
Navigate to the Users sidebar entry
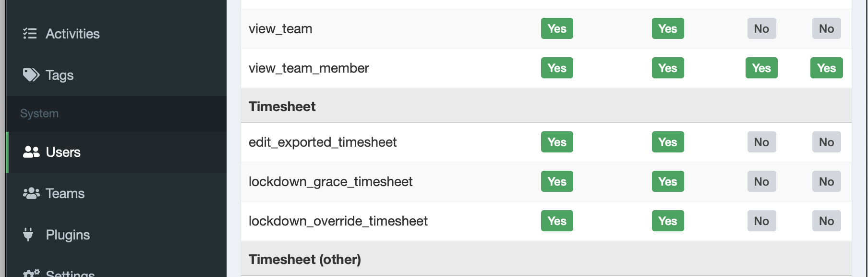(63, 152)
